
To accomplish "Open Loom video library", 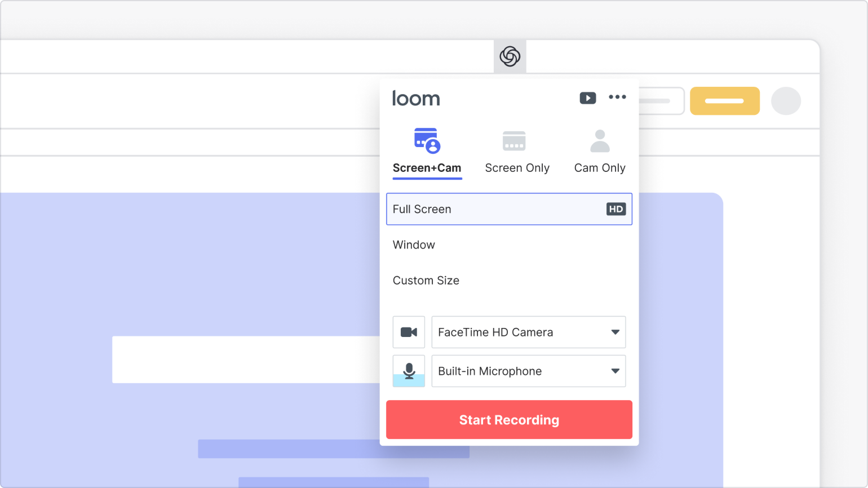I will tap(587, 97).
